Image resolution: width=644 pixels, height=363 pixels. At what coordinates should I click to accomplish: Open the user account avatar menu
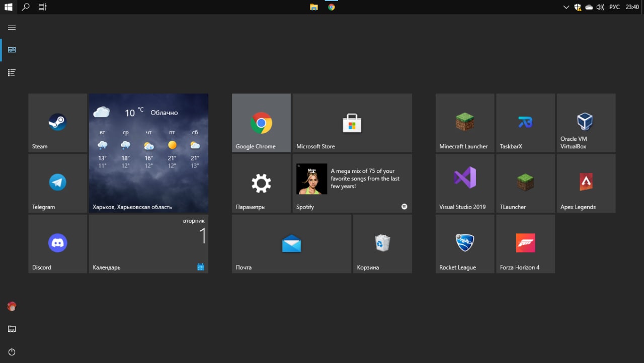coord(12,306)
